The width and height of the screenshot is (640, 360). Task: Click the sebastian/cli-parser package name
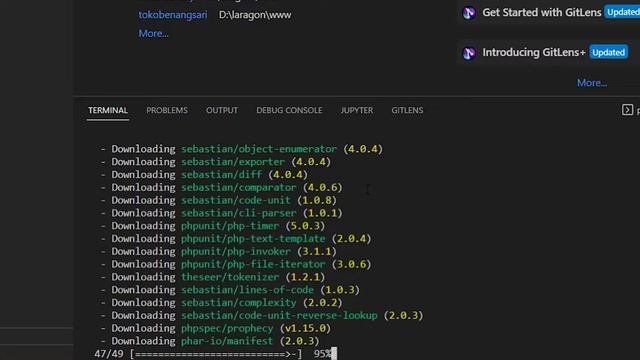[238, 213]
